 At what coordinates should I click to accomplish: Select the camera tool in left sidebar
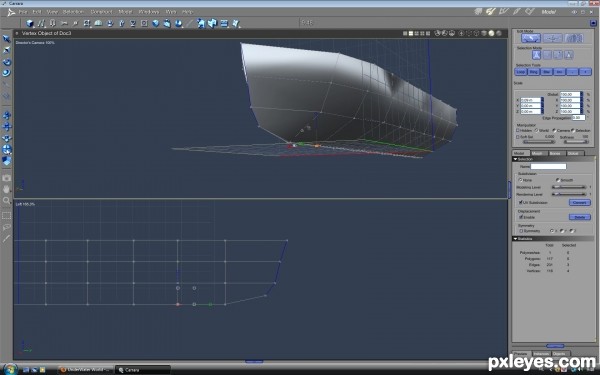point(7,178)
